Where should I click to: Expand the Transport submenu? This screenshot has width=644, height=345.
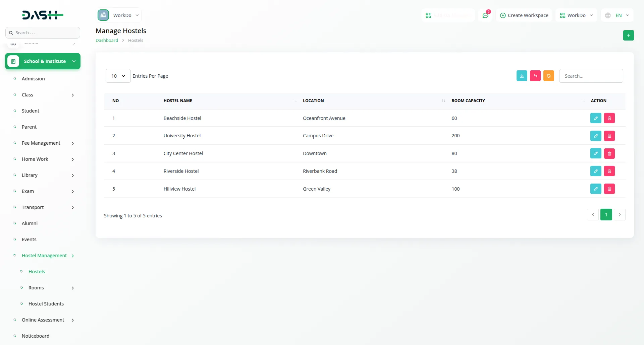(x=73, y=208)
